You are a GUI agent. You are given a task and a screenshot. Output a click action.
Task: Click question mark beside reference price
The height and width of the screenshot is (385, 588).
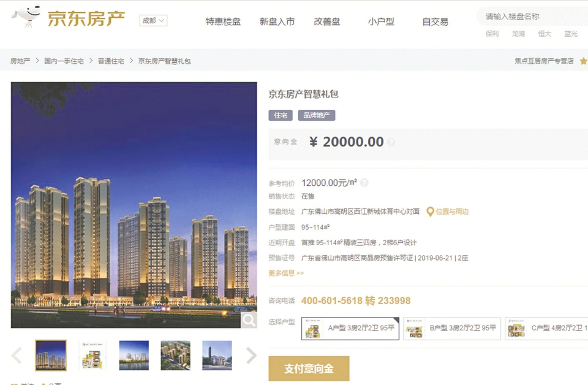click(364, 183)
